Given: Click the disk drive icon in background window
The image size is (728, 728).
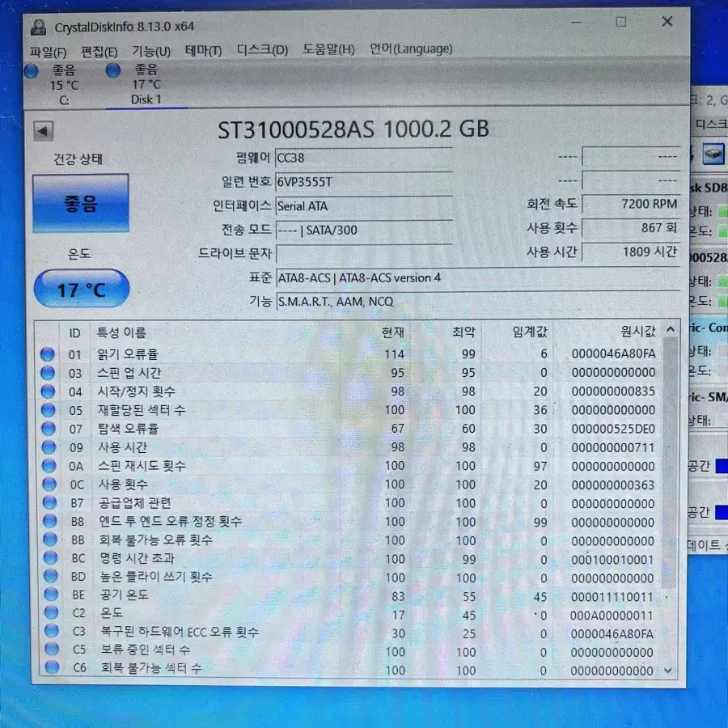Looking at the screenshot, I should coord(713,154).
